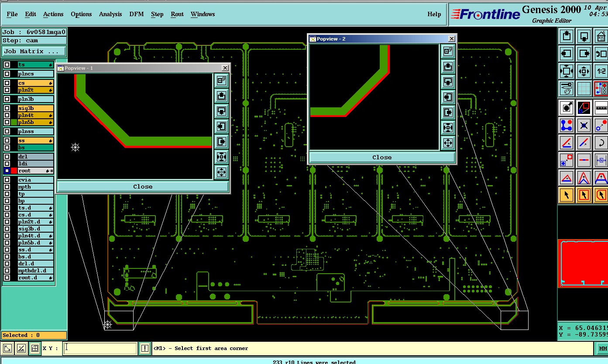Screen dimensions: 608x364
Task: Click Close button in Popview - 1
Action: click(143, 186)
